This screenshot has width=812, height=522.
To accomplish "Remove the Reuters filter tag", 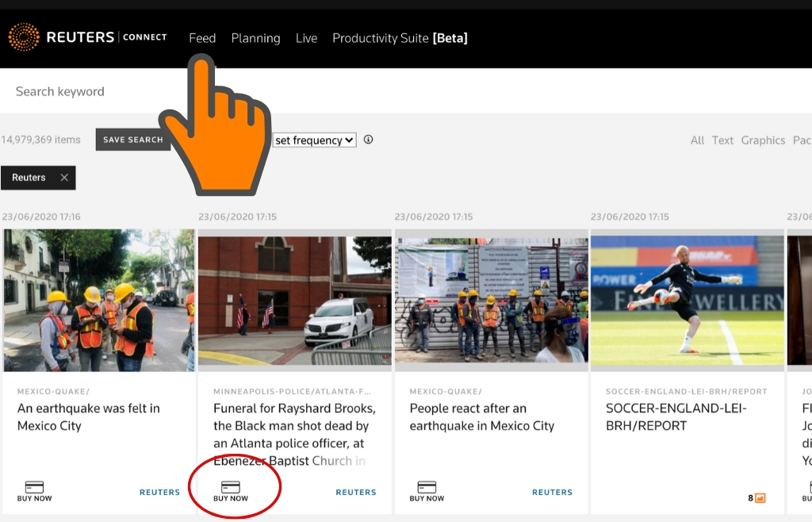I will (64, 178).
